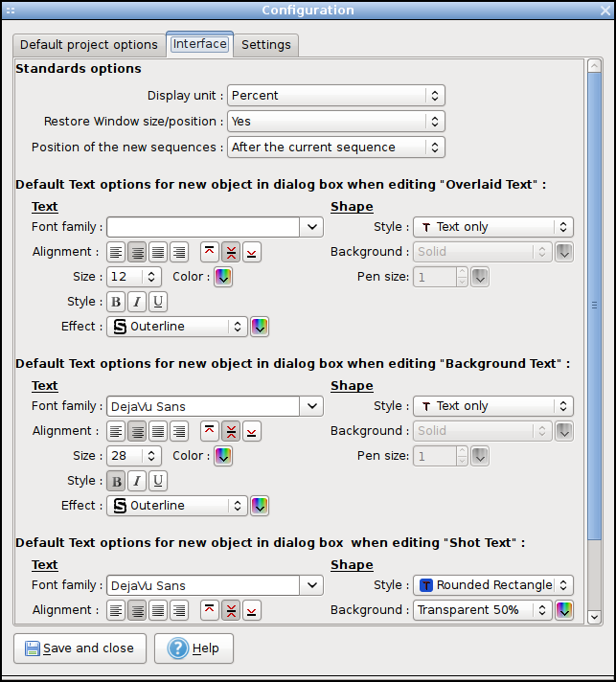The height and width of the screenshot is (682, 616).
Task: Pick Shot Text shape background color
Action: coord(564,610)
